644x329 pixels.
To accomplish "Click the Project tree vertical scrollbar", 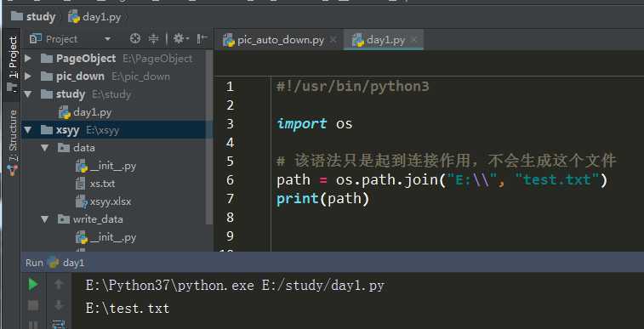I will 209,138.
